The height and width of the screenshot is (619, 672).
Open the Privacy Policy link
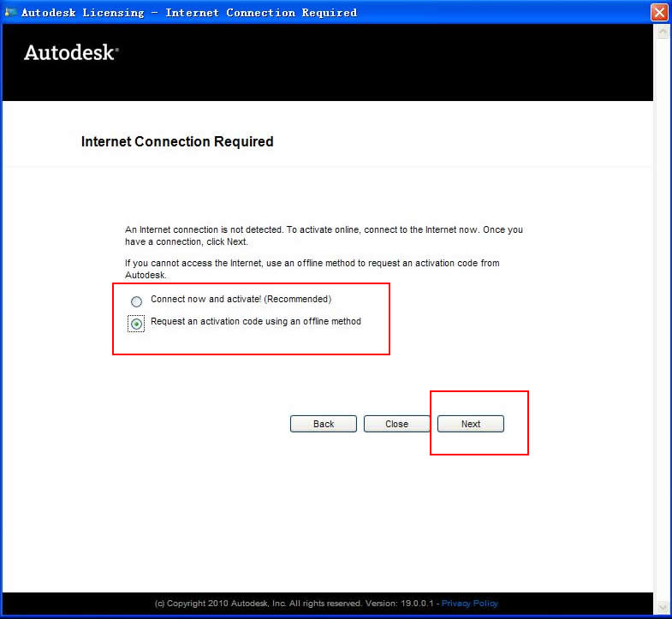(x=469, y=604)
